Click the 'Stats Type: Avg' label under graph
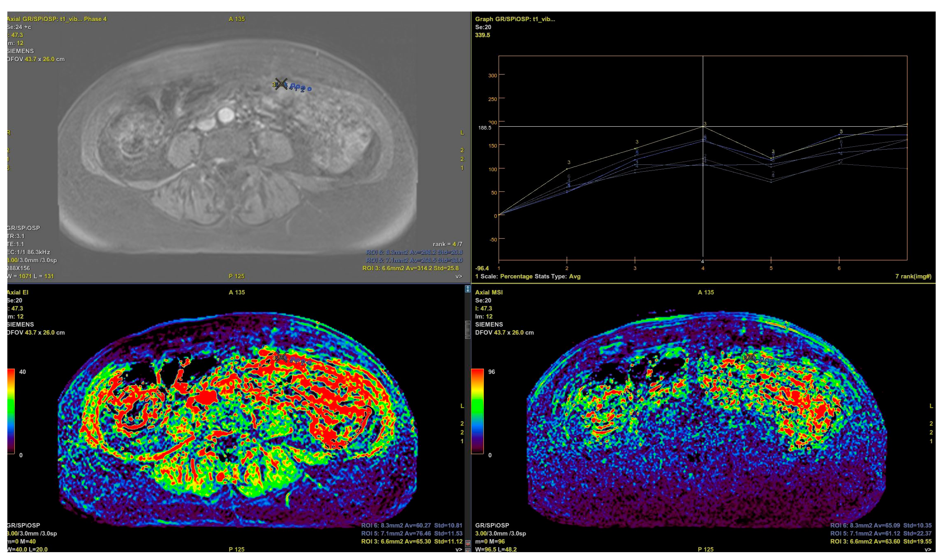The width and height of the screenshot is (948, 560). (557, 276)
